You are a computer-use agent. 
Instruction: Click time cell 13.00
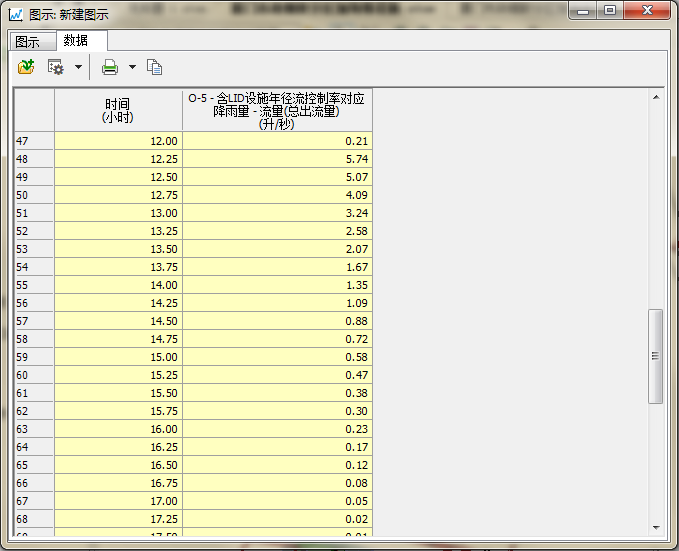[x=118, y=213]
